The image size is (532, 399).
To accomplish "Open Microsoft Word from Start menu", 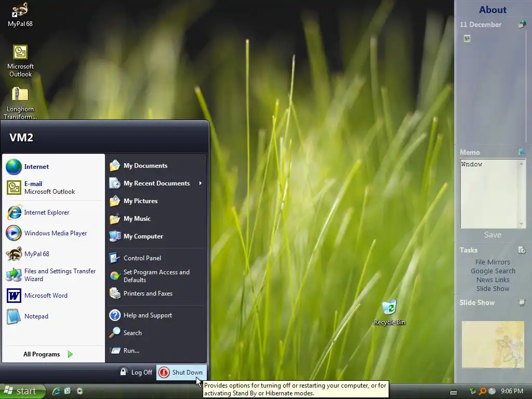I will (x=54, y=296).
